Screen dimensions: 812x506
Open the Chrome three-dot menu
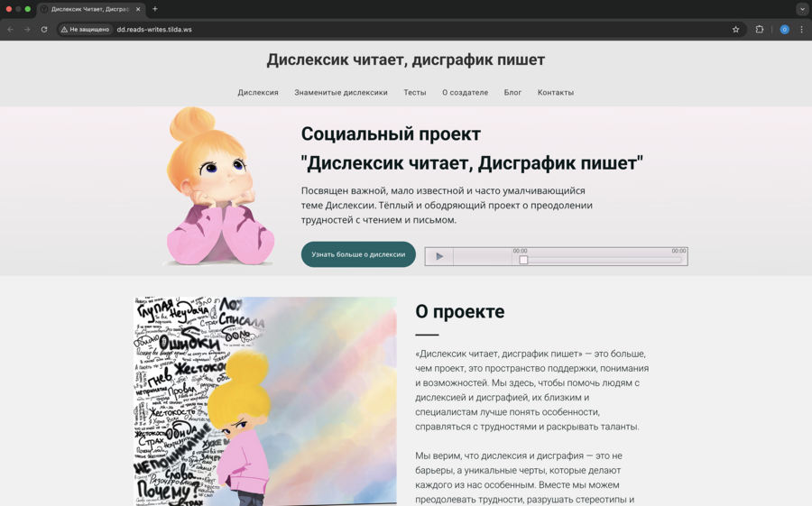point(802,30)
